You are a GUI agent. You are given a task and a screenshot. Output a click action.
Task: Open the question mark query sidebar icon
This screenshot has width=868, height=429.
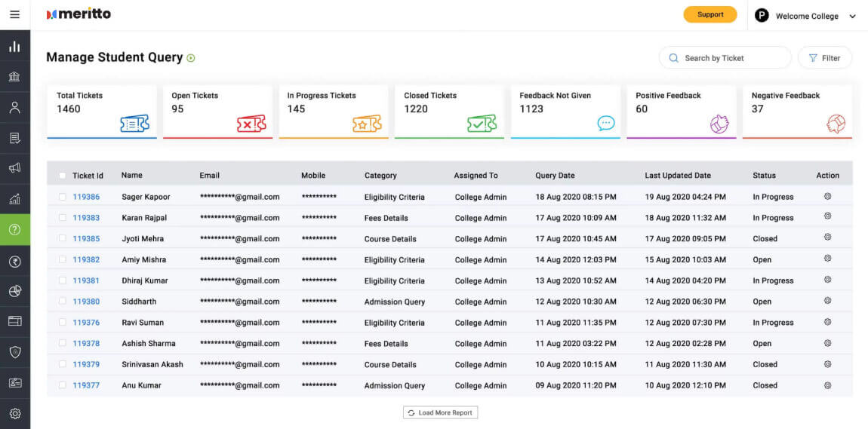coord(14,229)
